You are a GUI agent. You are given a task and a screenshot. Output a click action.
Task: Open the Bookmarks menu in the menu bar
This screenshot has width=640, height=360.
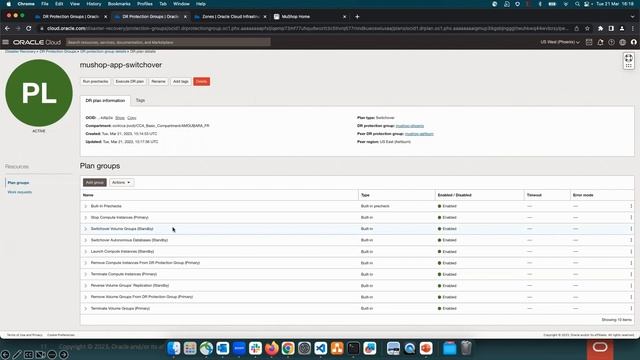point(119,4)
